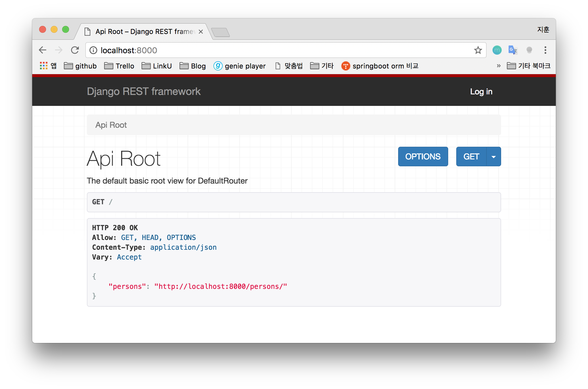View site information icon in address bar
Screen dimensions: 588x389
93,50
